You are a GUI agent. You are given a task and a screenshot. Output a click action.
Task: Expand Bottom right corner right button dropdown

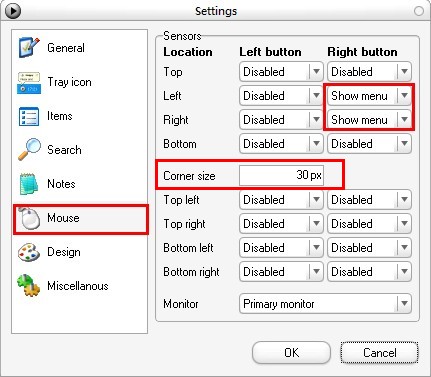coord(369,272)
